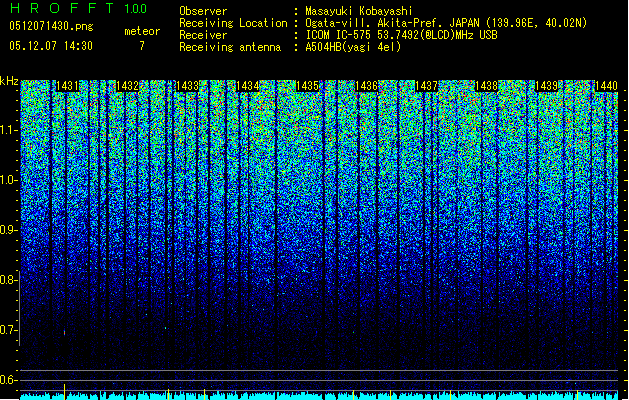Screen dimensions: 629x400
Task: Select the ICOM IC-575 receiver details
Action: tap(402, 35)
